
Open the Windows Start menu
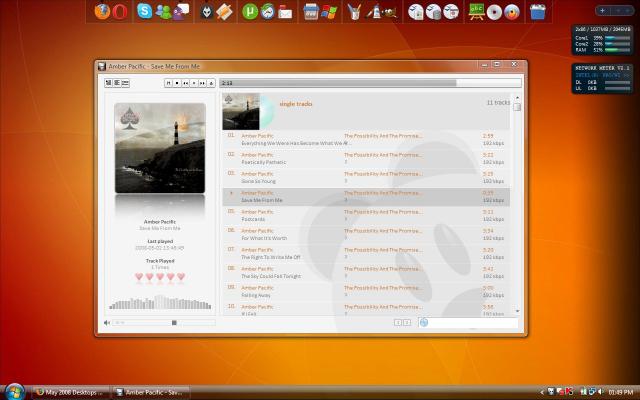click(14, 392)
